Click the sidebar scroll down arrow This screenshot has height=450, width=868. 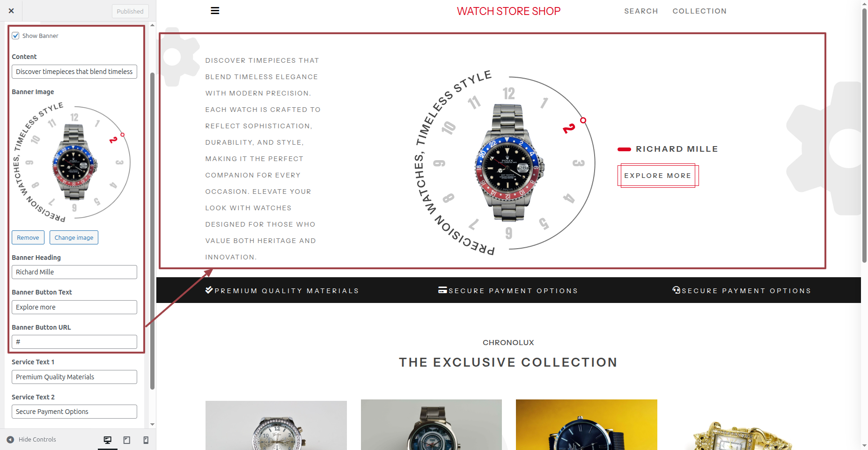point(152,425)
